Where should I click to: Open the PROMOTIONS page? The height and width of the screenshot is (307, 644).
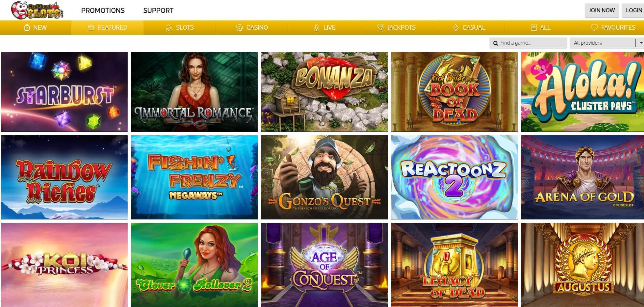(x=103, y=11)
